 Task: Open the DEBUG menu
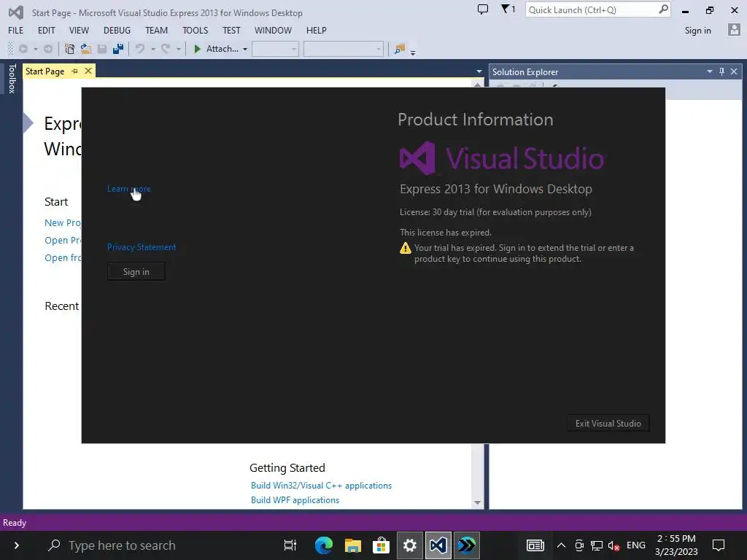click(x=117, y=31)
